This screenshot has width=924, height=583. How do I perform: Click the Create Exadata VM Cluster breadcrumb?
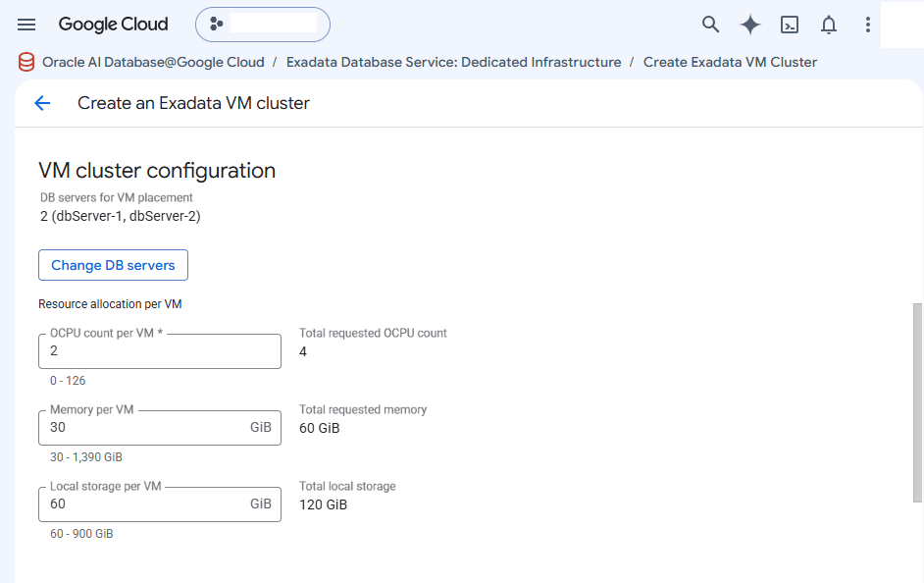click(730, 62)
